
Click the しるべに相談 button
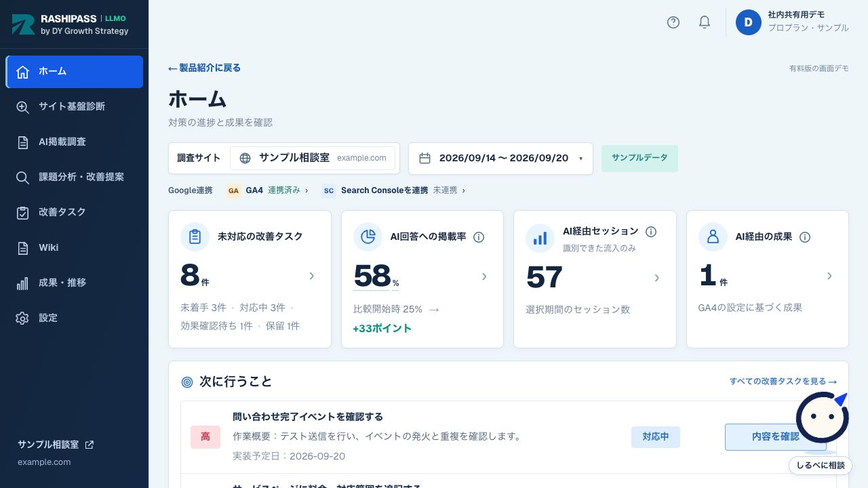821,466
